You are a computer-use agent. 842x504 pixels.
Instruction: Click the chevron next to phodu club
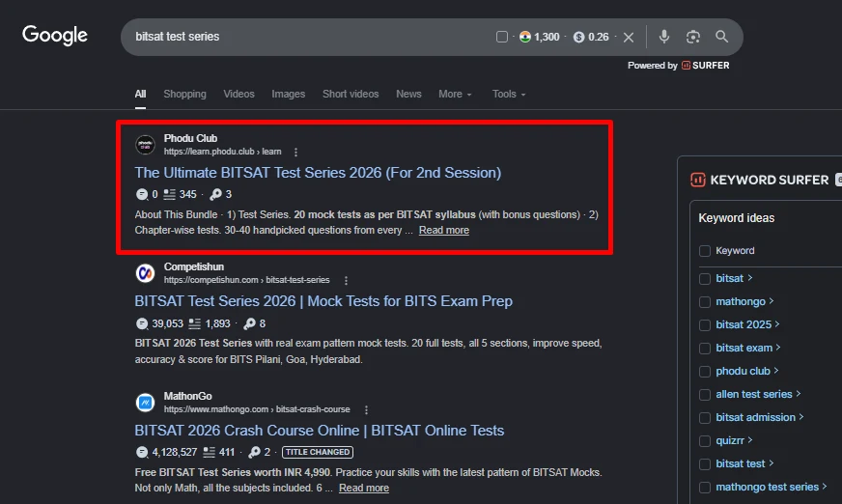(776, 371)
